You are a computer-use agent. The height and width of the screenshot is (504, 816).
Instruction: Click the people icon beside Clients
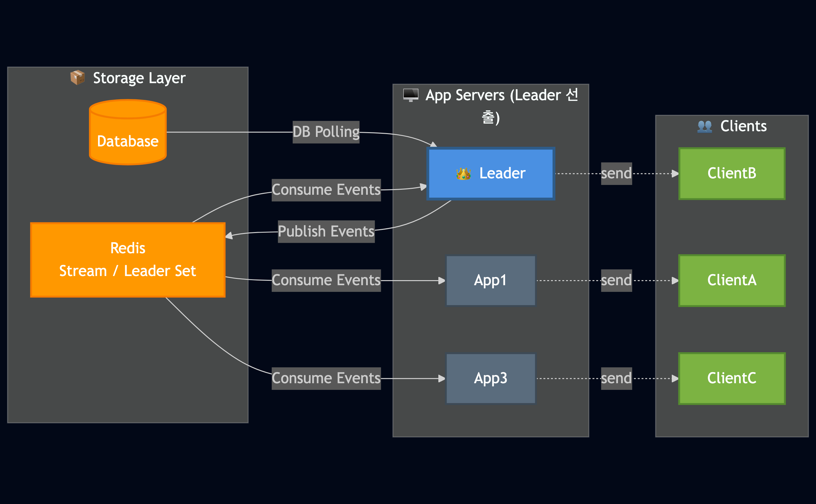[x=704, y=126]
